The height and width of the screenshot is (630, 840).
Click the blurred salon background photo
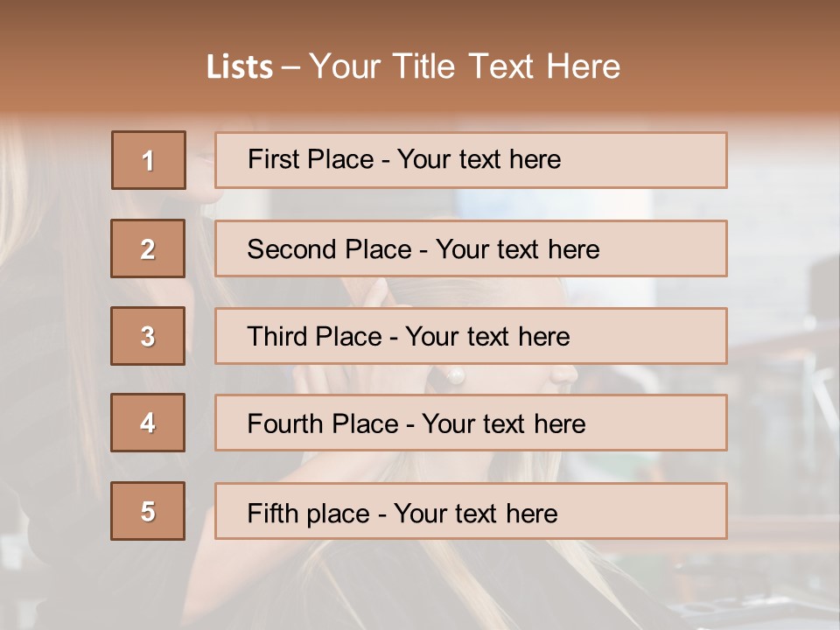point(779,350)
